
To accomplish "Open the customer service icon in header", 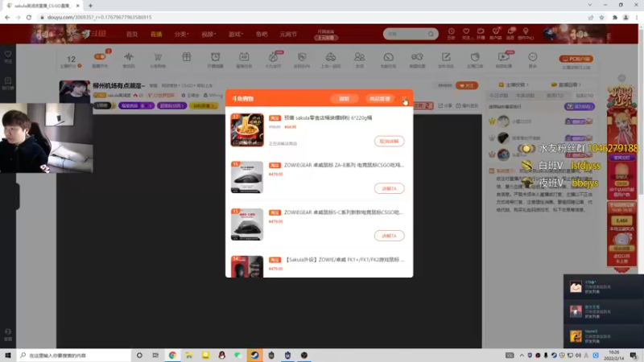I will pyautogui.click(x=496, y=33).
